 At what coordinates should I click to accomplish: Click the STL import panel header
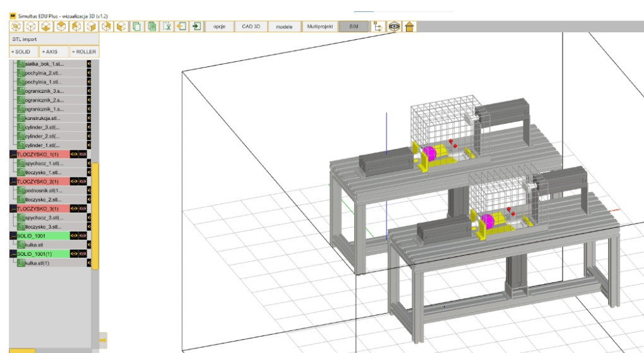point(54,39)
